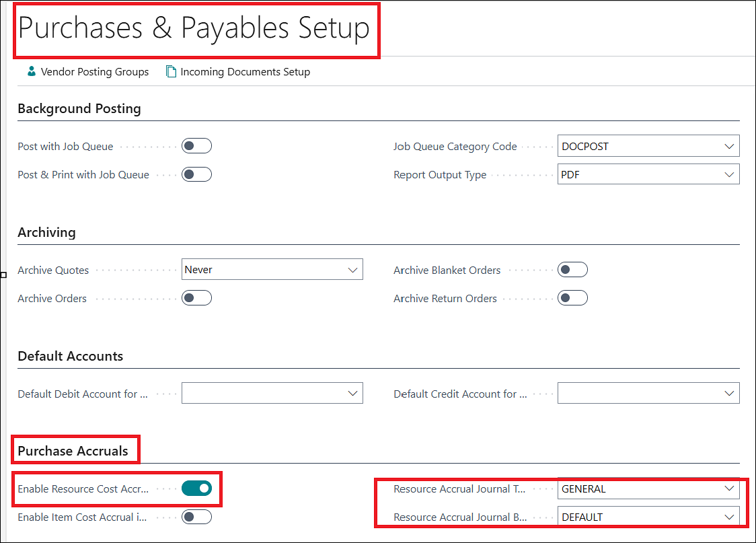Collapse the Background Posting section header
Screen dimensions: 756x543
coord(79,108)
